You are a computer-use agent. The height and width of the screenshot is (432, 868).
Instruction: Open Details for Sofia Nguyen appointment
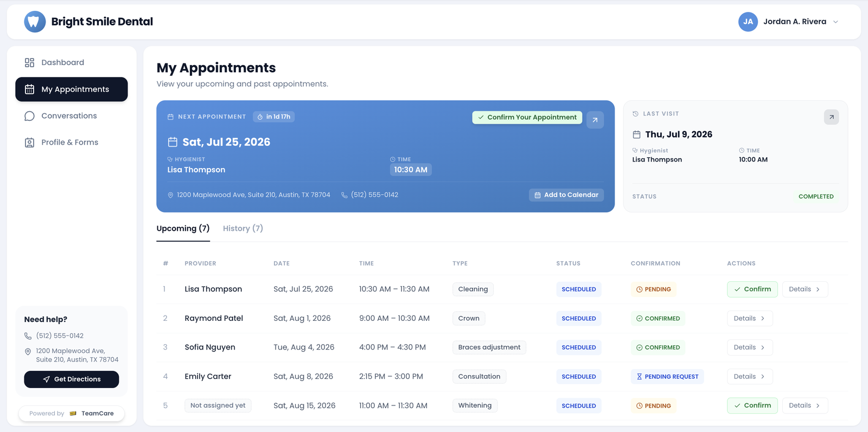pyautogui.click(x=750, y=347)
